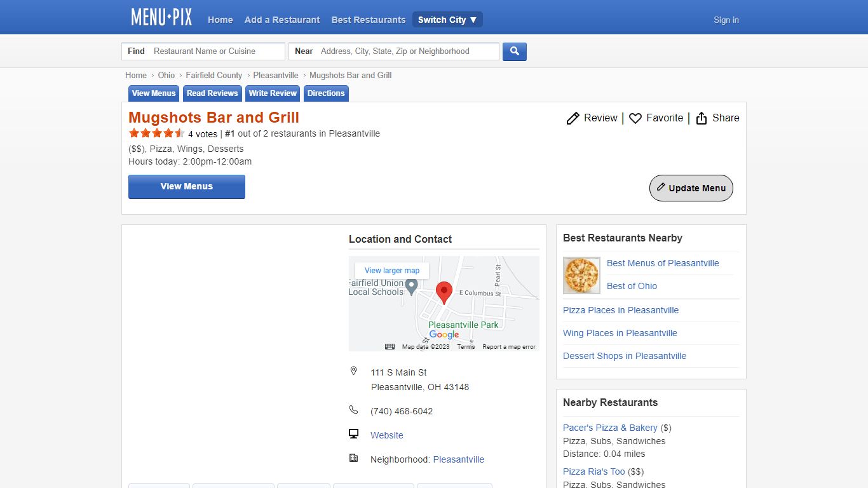Click the MenuPix logo
The image size is (868, 488).
161,17
